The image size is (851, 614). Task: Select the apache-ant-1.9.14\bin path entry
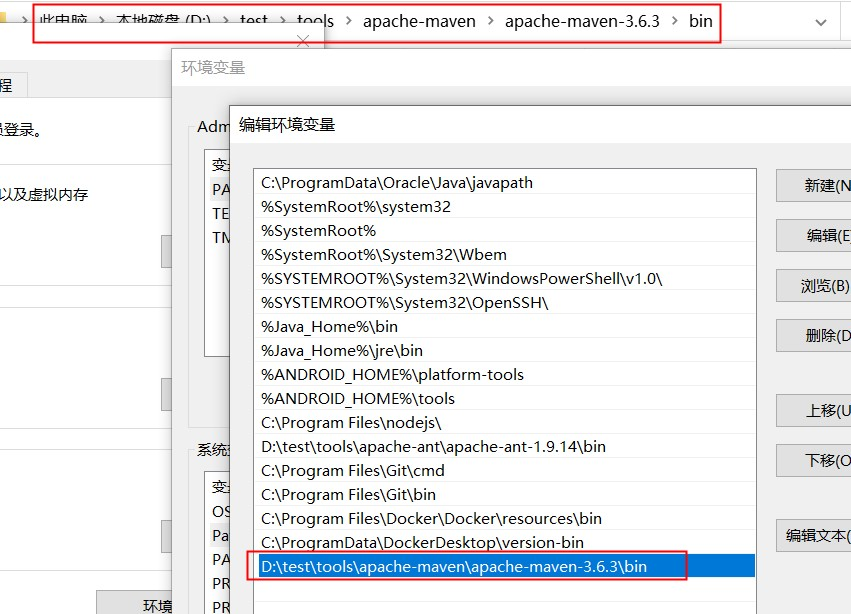point(505,446)
